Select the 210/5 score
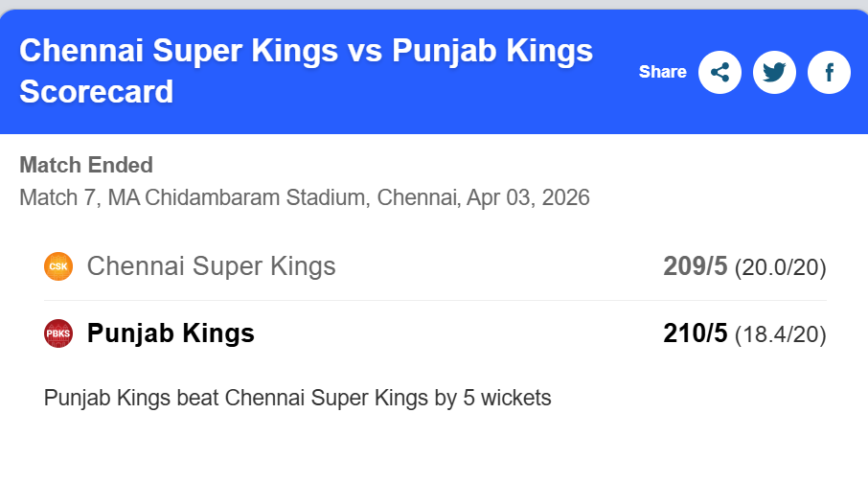 [x=696, y=333]
